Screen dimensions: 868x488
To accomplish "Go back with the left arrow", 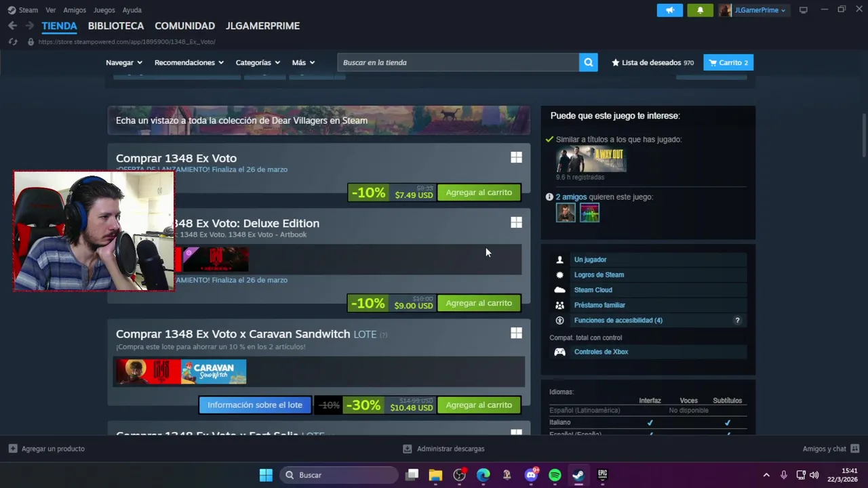I will [x=12, y=26].
